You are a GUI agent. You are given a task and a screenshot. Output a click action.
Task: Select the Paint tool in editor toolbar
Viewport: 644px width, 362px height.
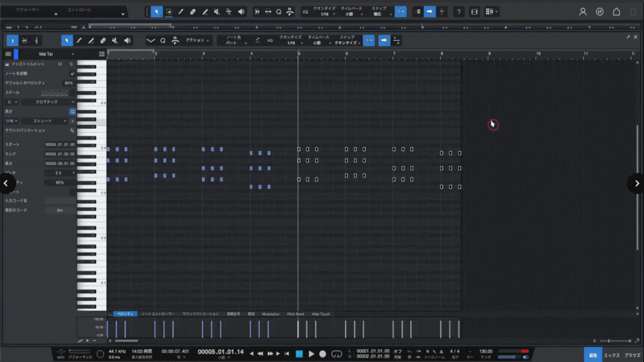click(x=91, y=41)
